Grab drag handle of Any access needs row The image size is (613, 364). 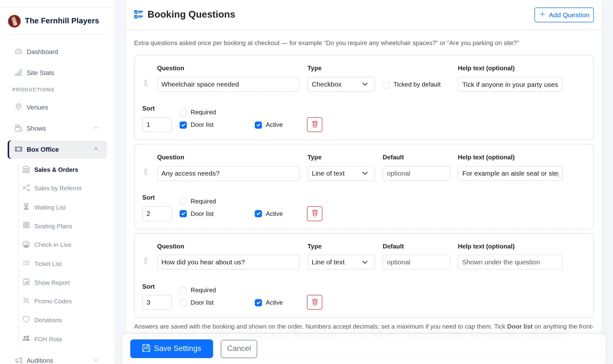coord(146,172)
